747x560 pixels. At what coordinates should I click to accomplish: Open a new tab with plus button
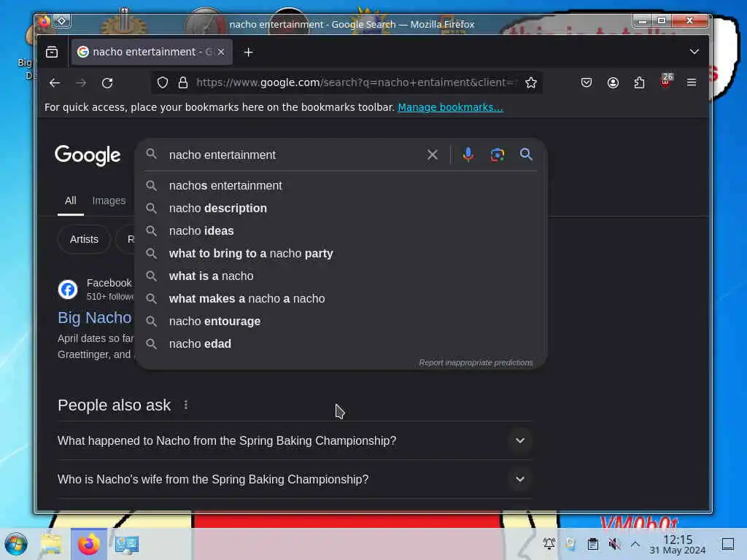pos(248,52)
